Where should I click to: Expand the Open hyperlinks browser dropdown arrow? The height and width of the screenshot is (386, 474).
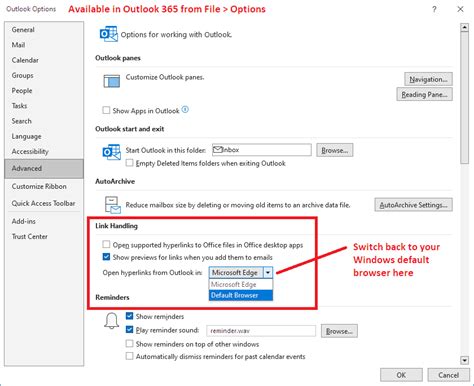(x=268, y=273)
